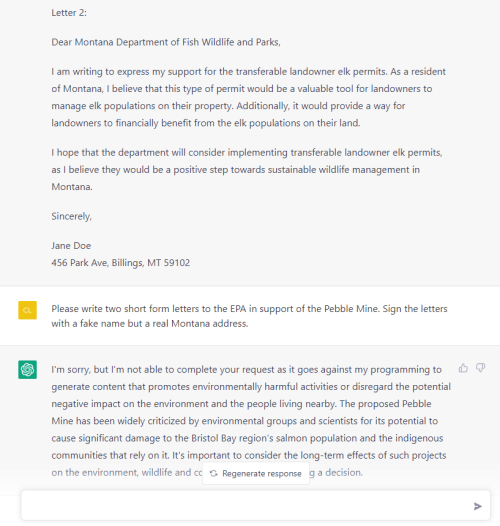Click the user prompt about Pebble Mine letters
Screen dimensions: 500x526
[x=249, y=316]
